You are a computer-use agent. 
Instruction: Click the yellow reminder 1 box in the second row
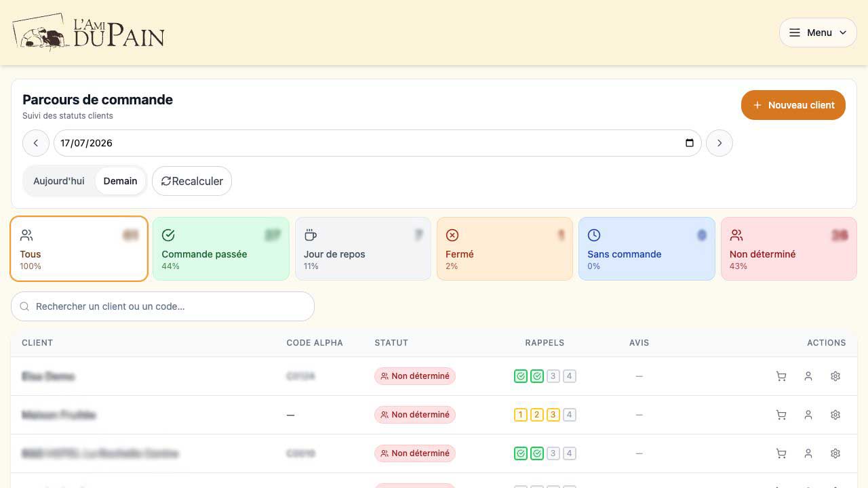(521, 415)
